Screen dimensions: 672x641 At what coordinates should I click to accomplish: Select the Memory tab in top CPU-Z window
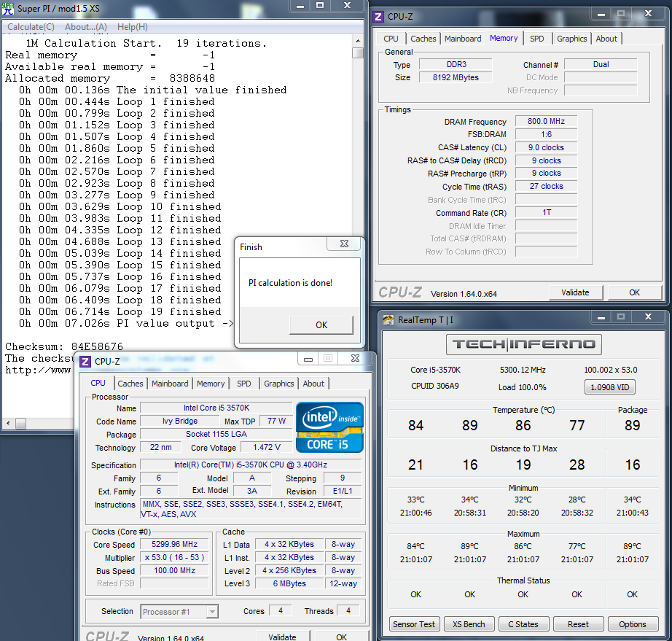coord(504,38)
